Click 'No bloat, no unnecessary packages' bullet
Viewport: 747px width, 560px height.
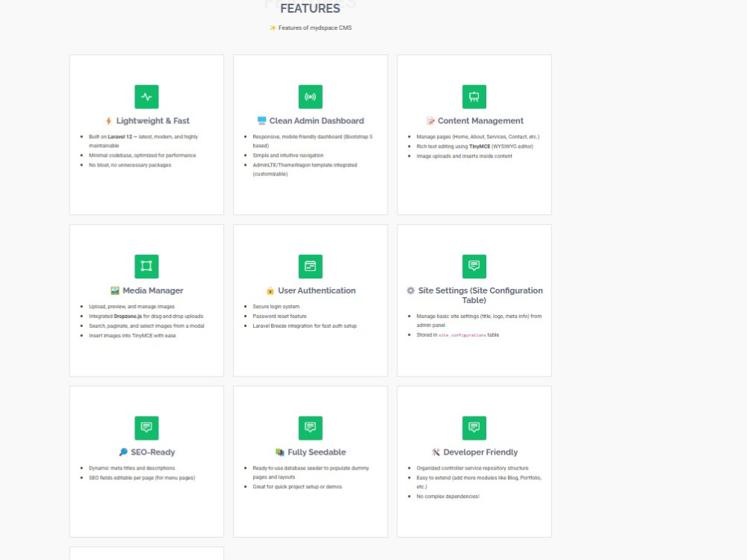pyautogui.click(x=129, y=165)
